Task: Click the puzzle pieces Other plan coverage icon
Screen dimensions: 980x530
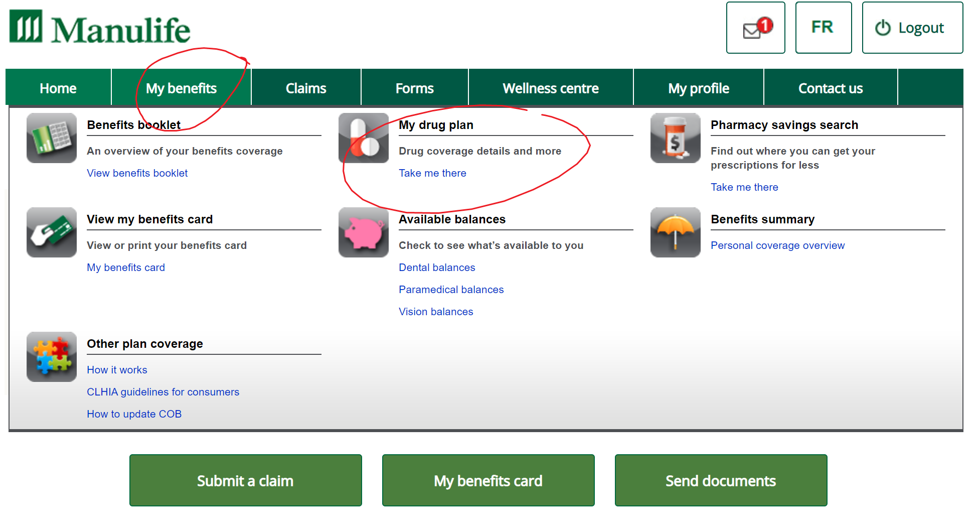Action: 52,357
